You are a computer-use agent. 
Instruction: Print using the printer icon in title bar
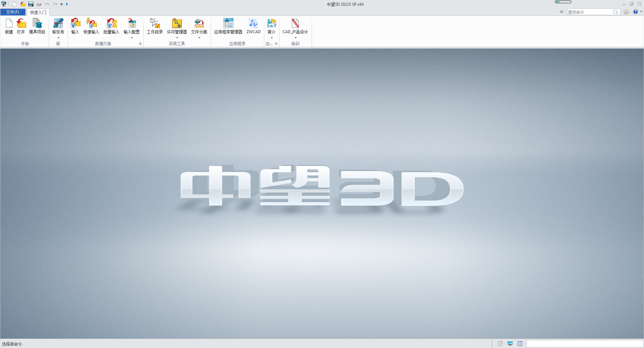pos(39,4)
